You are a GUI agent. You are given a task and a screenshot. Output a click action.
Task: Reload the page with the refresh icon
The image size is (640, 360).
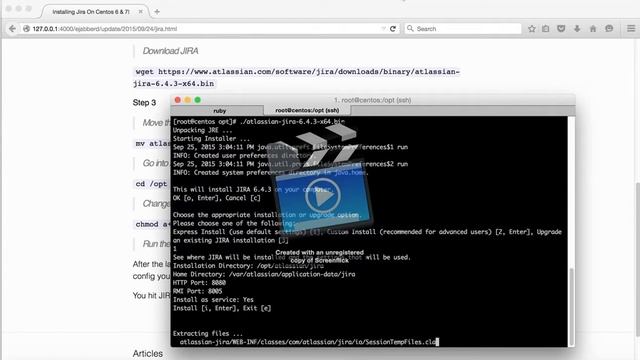coord(393,29)
